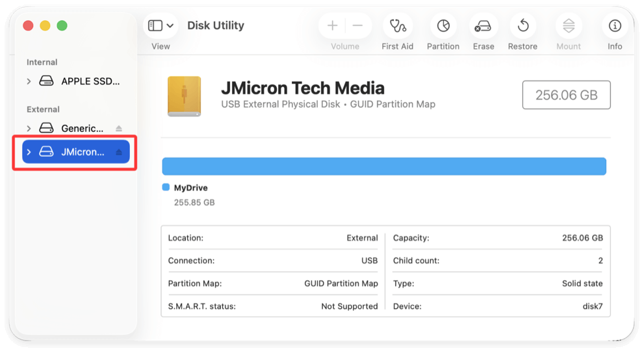Click the Type value Solid state

click(x=582, y=283)
